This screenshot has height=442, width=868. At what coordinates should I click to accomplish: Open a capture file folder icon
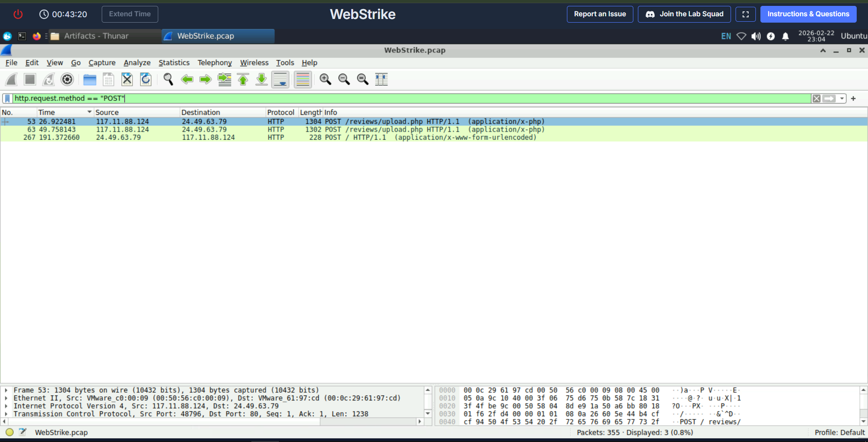pos(90,80)
